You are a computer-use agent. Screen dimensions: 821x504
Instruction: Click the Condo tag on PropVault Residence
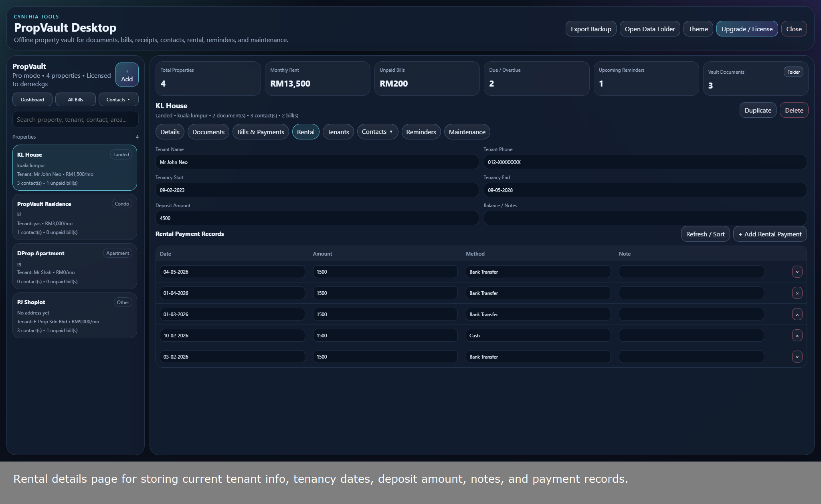pyautogui.click(x=122, y=204)
